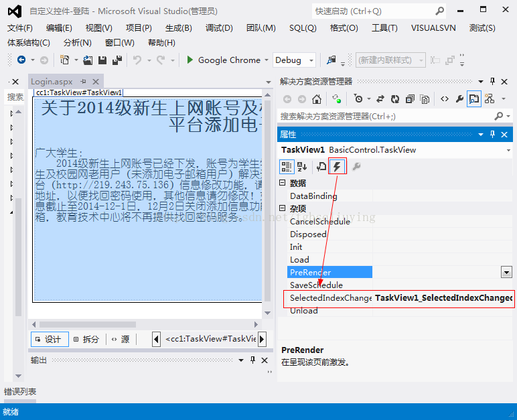Screen dimensions: 517x420
Task: Open the browser selection dropdown next to Google Chrome
Action: coord(267,60)
